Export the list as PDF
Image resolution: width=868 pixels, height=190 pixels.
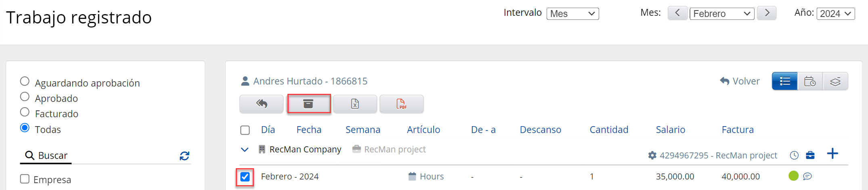coord(401,104)
